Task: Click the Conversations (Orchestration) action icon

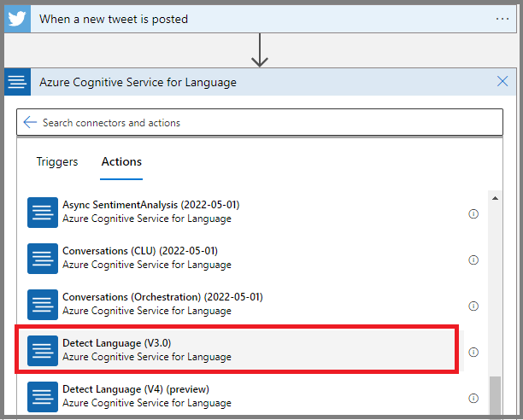Action: pyautogui.click(x=43, y=305)
